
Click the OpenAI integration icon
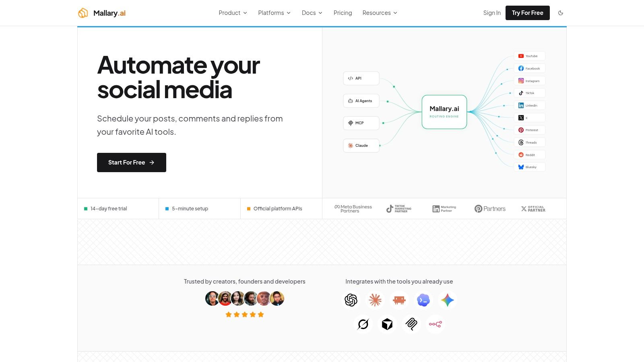[x=351, y=300]
